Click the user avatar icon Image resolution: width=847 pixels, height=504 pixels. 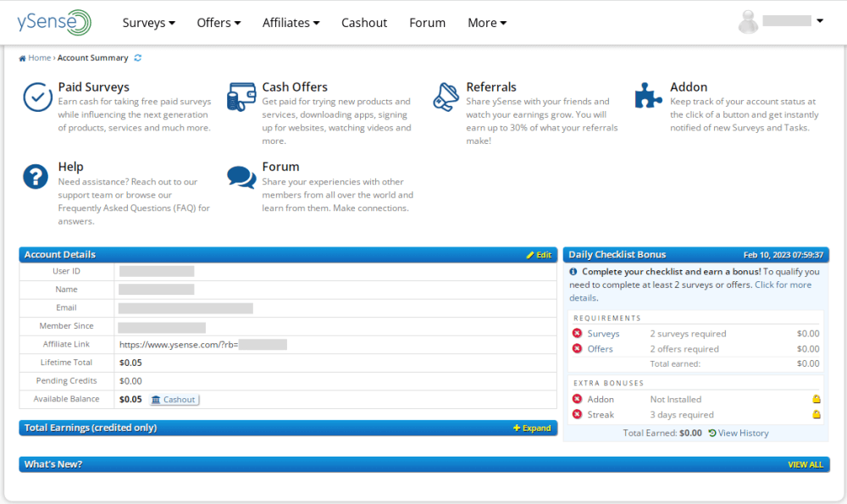pyautogui.click(x=748, y=22)
